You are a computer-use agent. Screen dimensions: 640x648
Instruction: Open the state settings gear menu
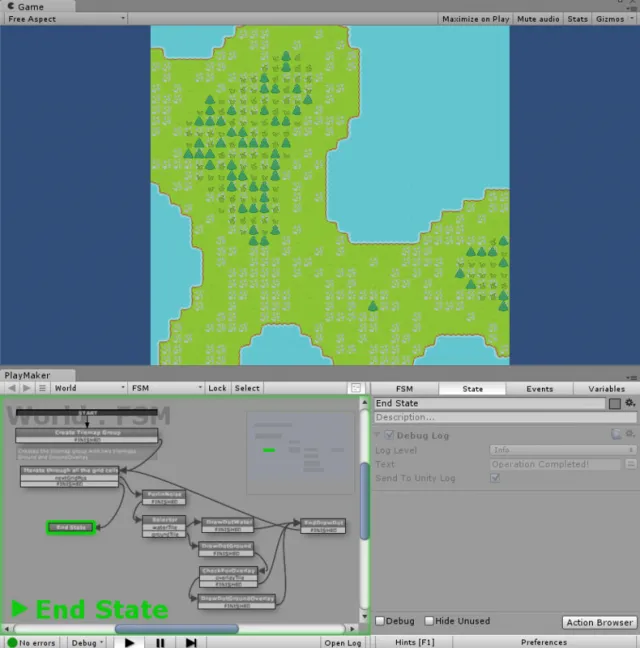click(x=630, y=403)
